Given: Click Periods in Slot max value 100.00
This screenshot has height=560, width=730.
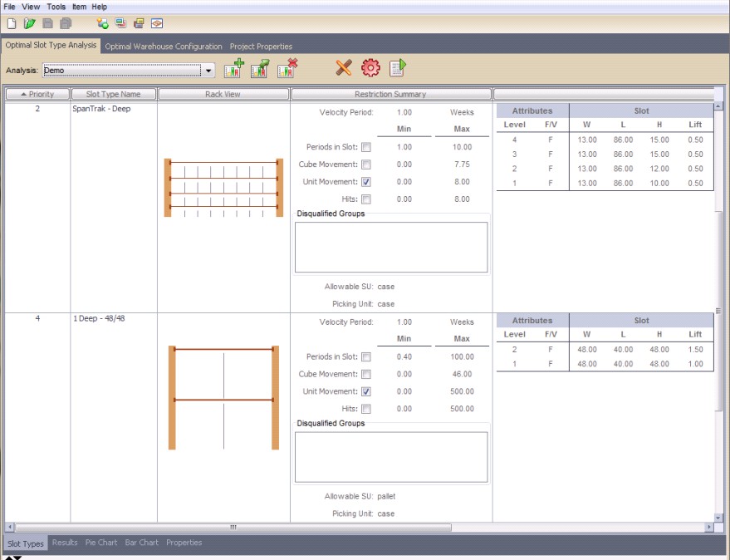Looking at the screenshot, I should 462,357.
